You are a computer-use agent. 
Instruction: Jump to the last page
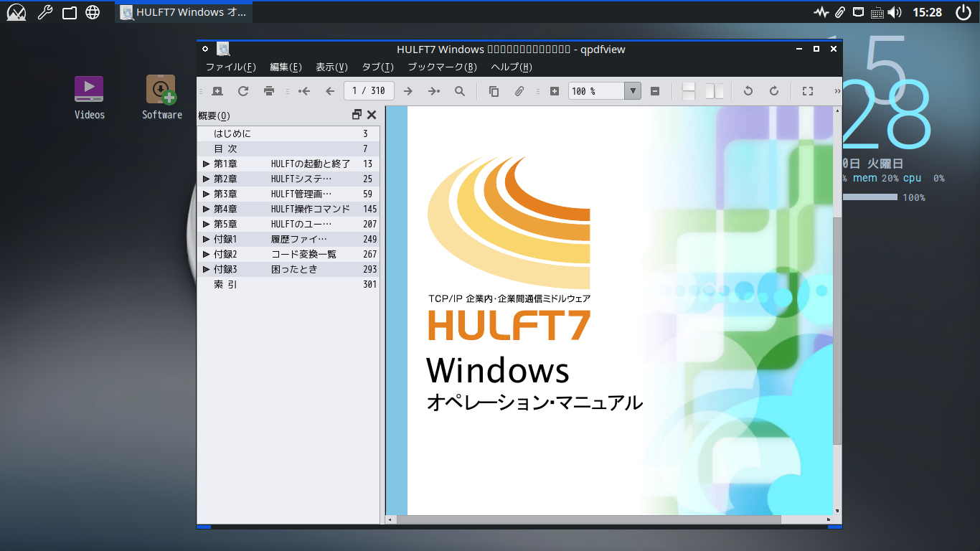pos(433,91)
